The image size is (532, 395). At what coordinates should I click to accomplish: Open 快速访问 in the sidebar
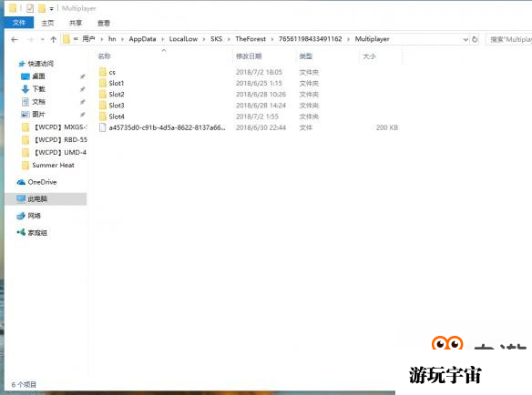click(40, 64)
